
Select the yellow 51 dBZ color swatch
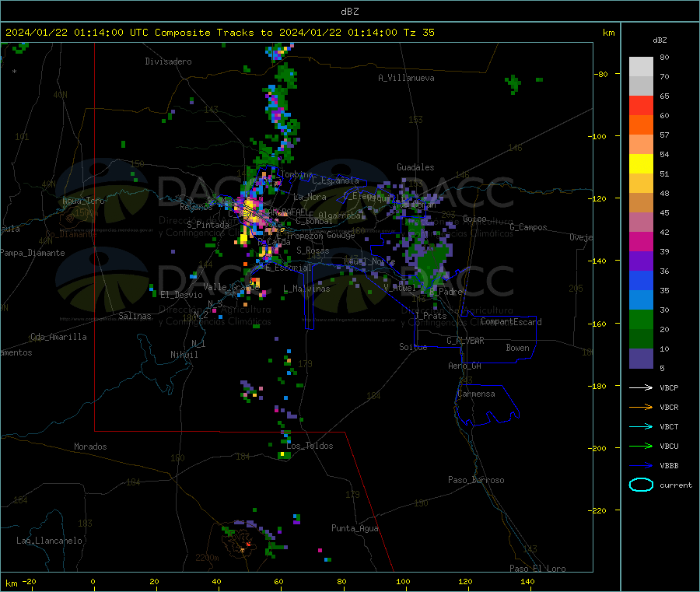pos(641,164)
